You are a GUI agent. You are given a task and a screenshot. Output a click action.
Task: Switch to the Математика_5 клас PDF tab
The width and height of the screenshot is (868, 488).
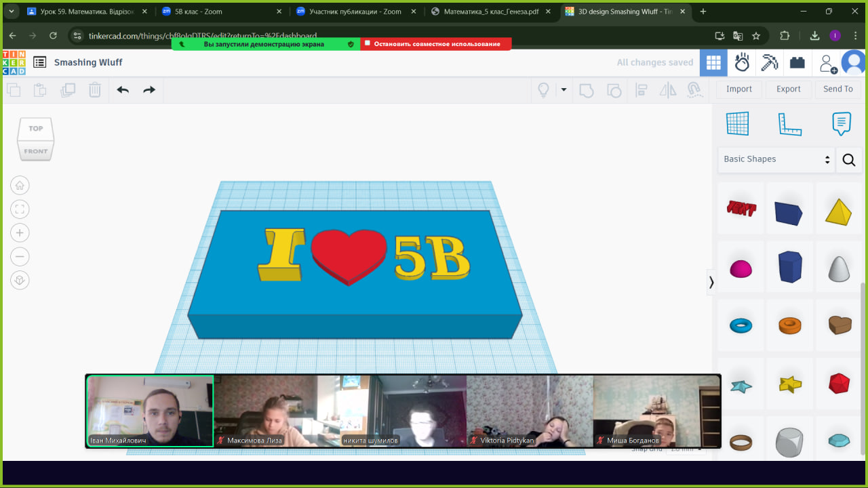(x=491, y=12)
